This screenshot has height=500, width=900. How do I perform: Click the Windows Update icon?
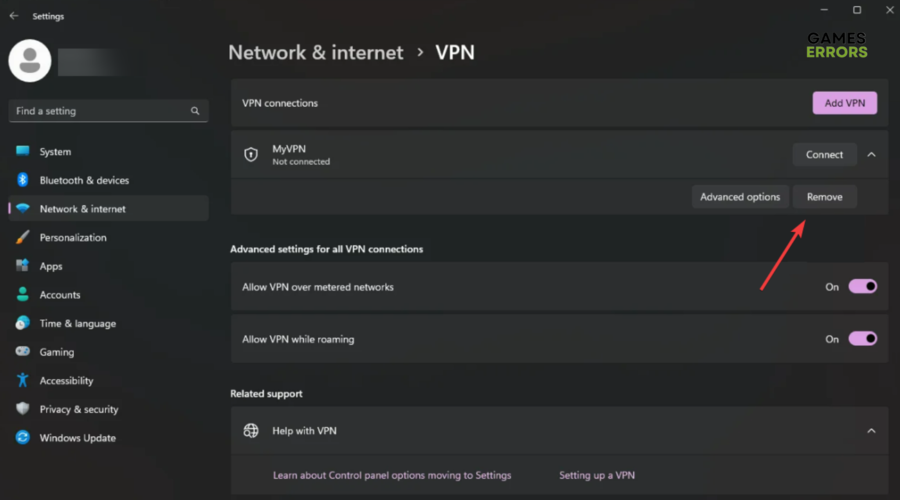click(22, 438)
